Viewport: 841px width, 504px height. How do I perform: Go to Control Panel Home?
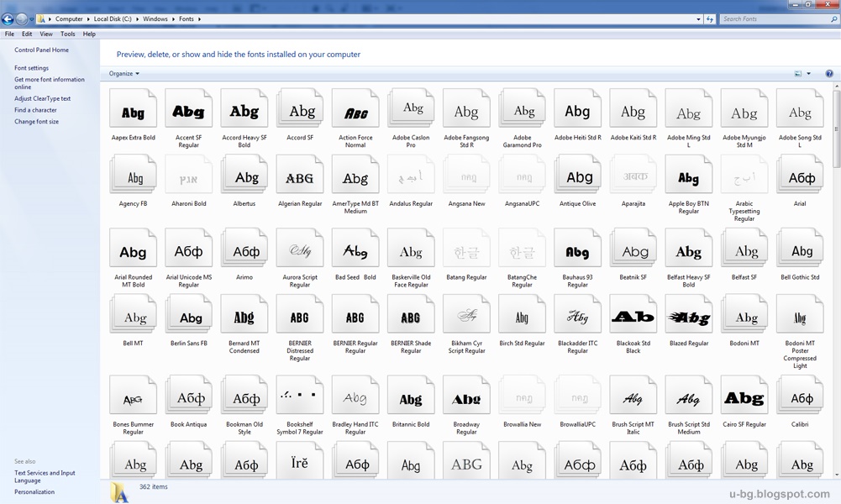[41, 50]
